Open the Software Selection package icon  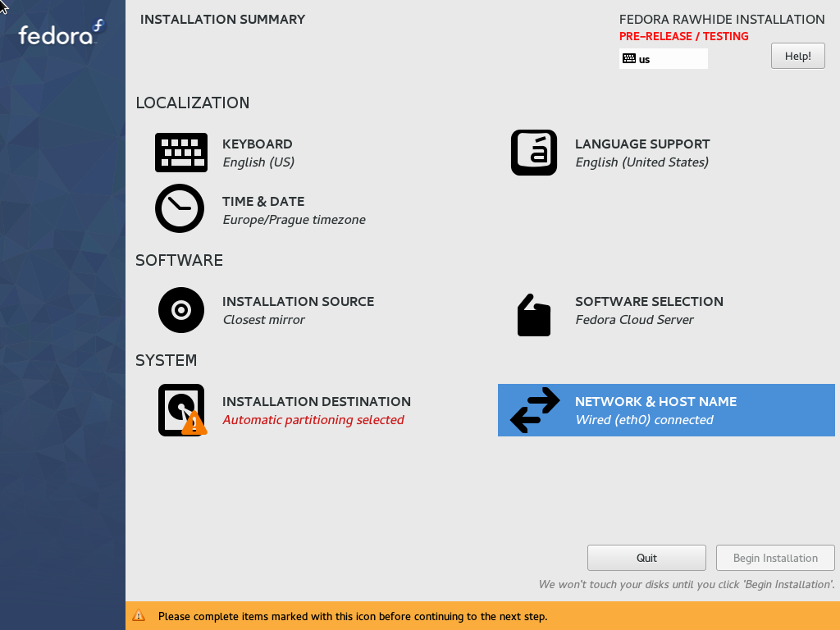click(x=533, y=315)
